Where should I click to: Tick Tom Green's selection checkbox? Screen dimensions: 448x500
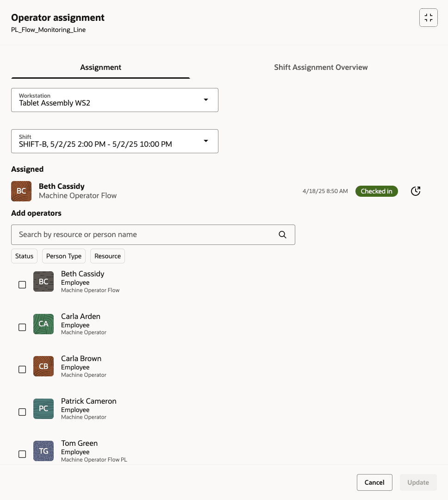(22, 454)
